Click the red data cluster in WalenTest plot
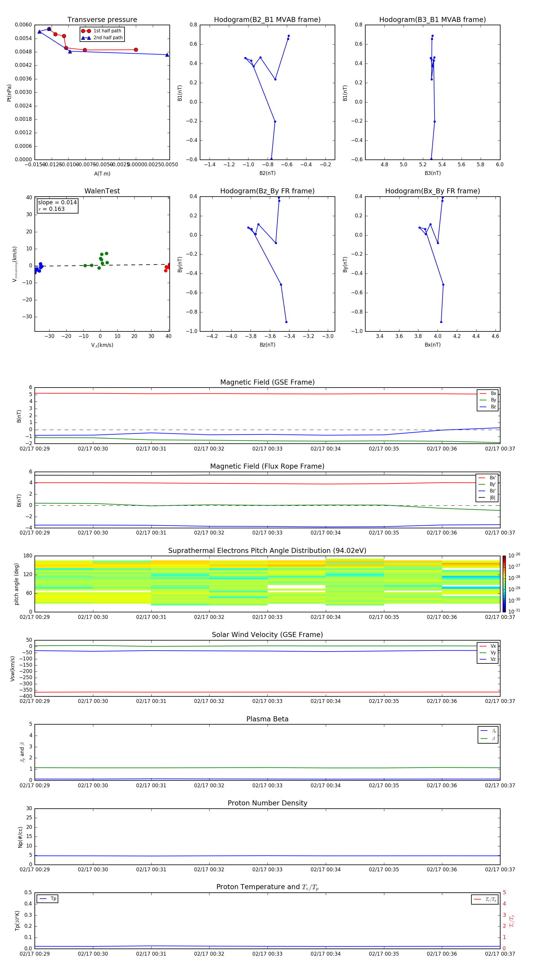Viewport: 535px width, 980px height. [x=168, y=268]
